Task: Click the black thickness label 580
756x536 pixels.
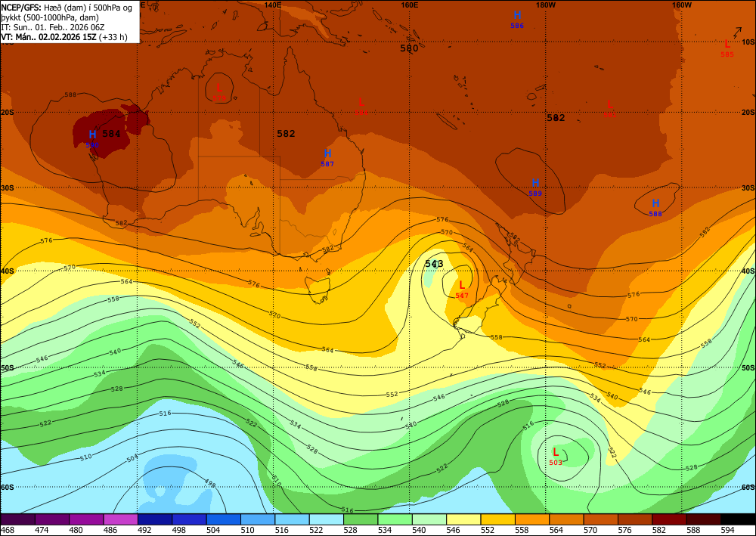Action: (x=409, y=48)
